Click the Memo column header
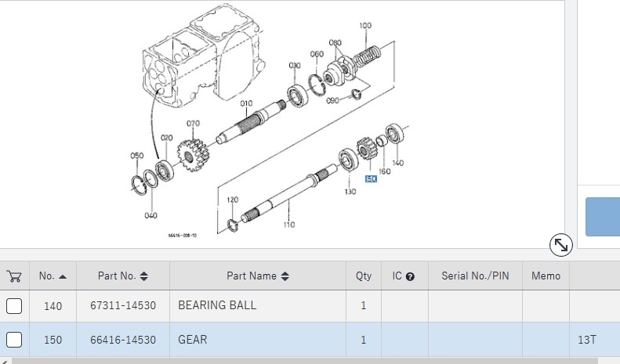The width and height of the screenshot is (620, 364). click(x=546, y=276)
